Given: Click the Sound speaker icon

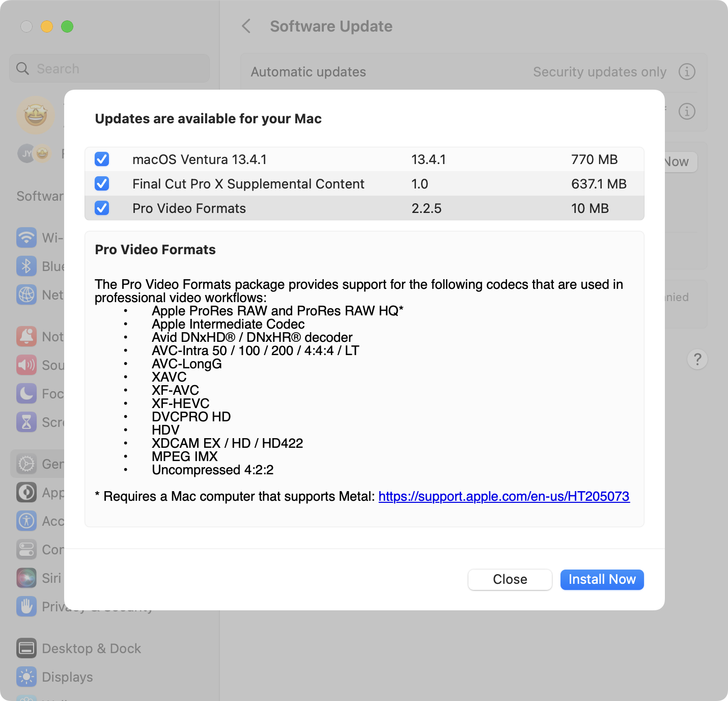Looking at the screenshot, I should [26, 365].
